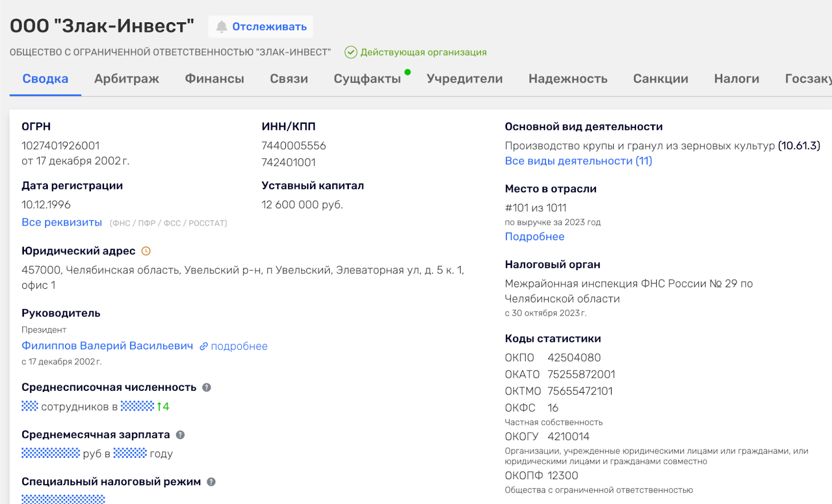Click the OKTMO code 75655472101
The image size is (832, 504).
point(580,391)
